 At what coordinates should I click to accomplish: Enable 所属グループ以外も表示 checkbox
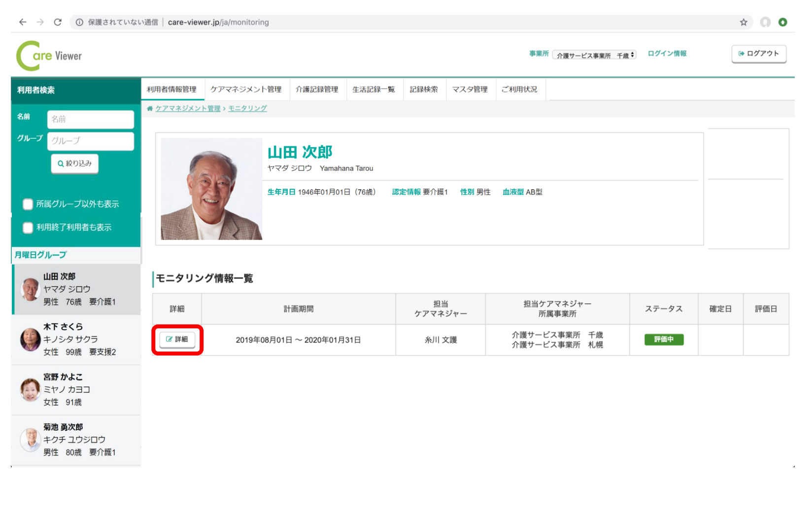28,204
